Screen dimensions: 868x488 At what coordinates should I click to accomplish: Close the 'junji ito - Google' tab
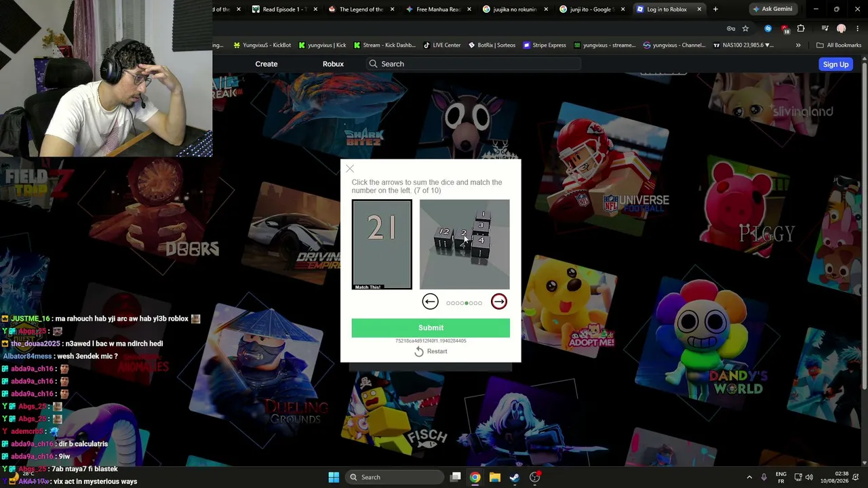[x=623, y=9]
